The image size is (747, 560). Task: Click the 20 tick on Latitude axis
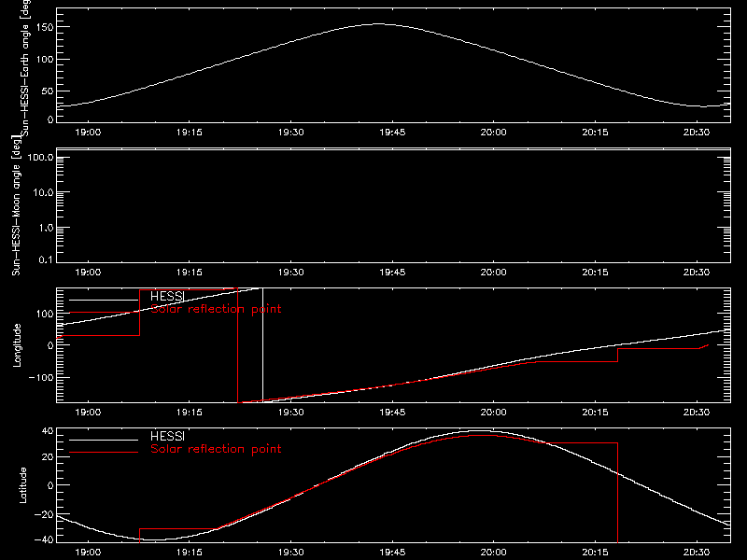49,457
